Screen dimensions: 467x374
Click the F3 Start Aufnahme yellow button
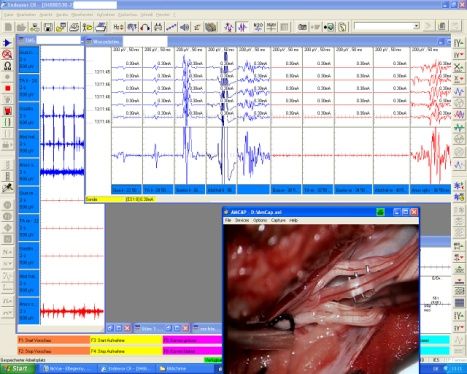126,340
